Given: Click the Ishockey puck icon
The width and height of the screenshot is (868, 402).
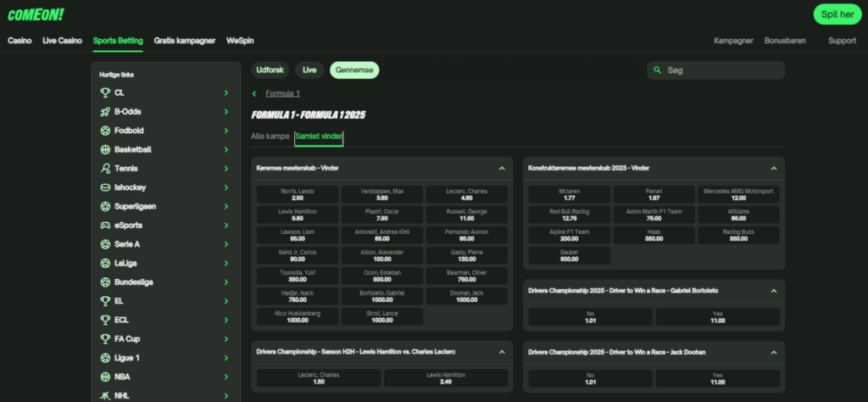Looking at the screenshot, I should (105, 187).
